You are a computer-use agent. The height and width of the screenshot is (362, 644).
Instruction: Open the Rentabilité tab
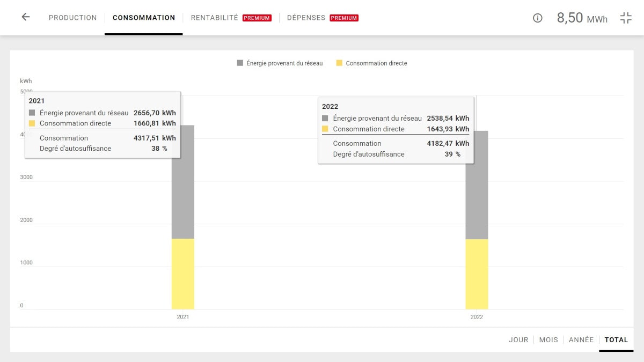214,18
